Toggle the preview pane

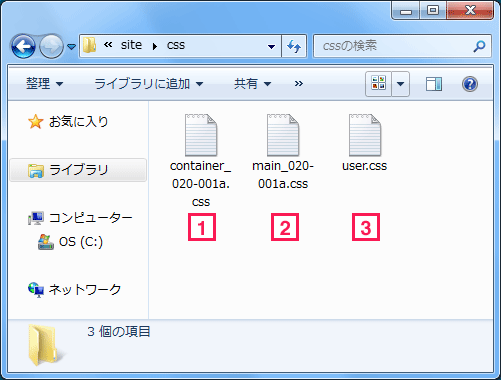point(434,84)
